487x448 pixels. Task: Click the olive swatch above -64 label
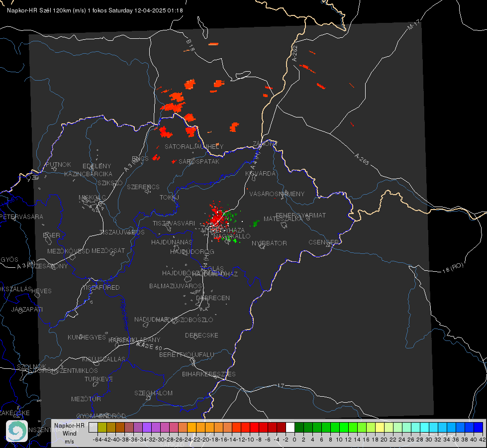(102, 428)
